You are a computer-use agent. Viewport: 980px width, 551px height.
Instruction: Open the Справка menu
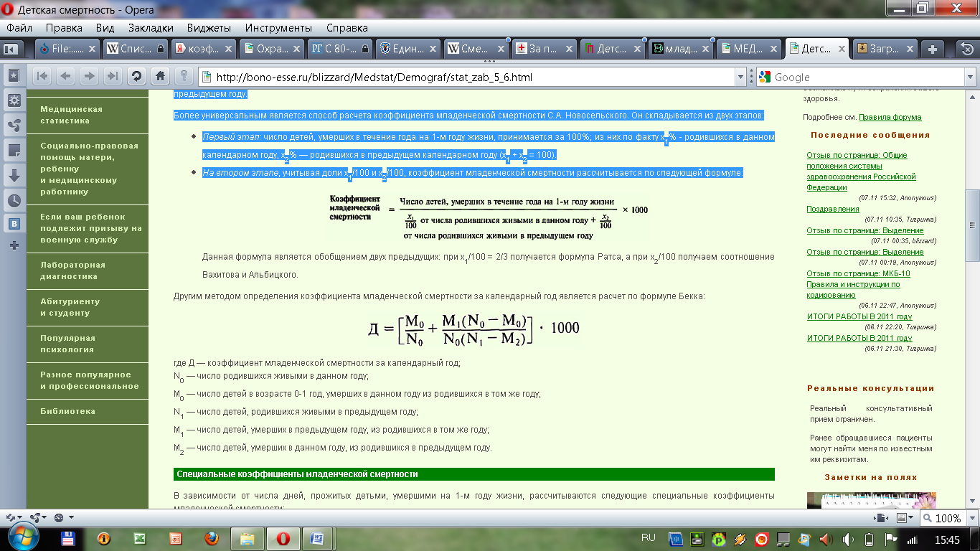click(347, 28)
